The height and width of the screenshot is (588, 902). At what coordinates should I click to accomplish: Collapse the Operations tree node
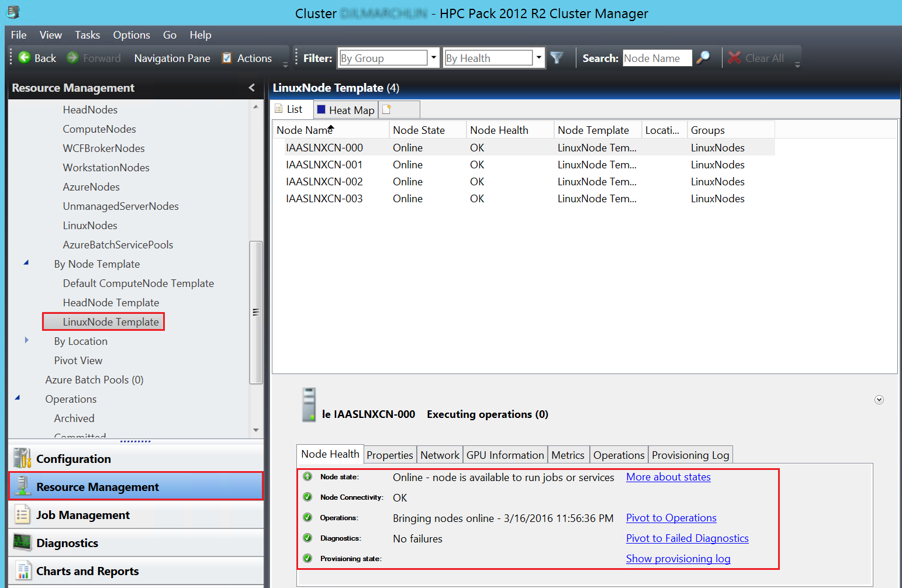click(18, 398)
